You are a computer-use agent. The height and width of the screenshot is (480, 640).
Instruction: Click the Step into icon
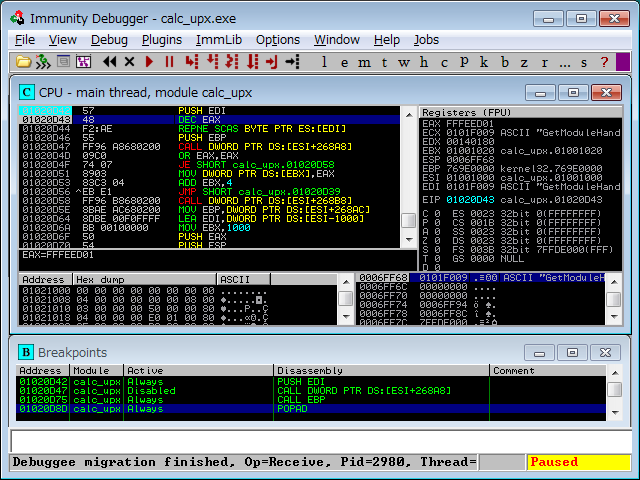click(192, 62)
